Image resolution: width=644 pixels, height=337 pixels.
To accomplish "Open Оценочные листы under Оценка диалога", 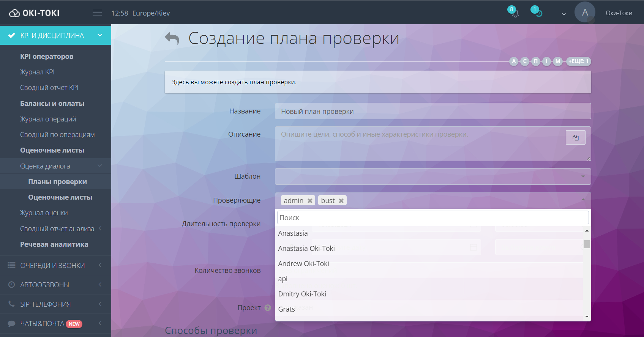I will pos(60,197).
